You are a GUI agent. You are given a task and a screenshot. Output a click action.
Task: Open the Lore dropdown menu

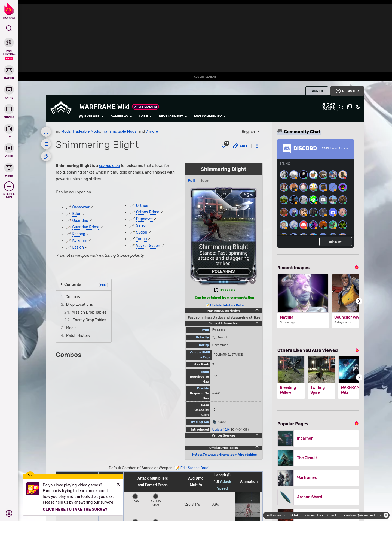(x=145, y=116)
